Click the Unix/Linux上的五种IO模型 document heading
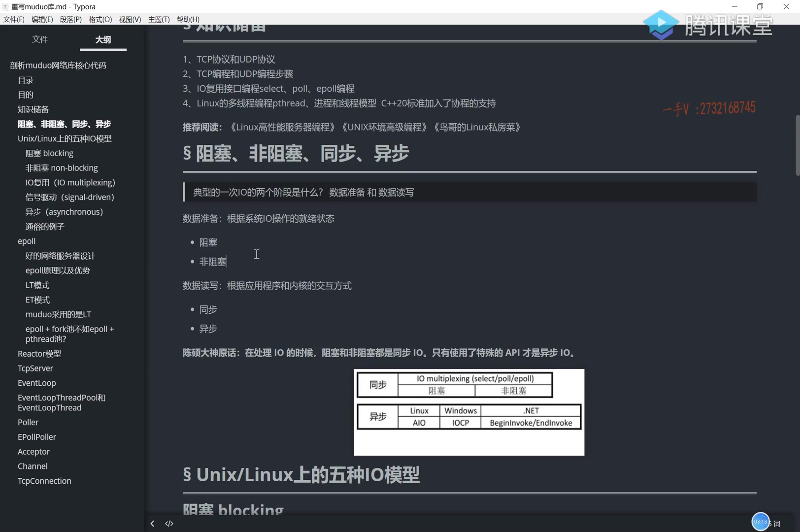 (x=308, y=475)
